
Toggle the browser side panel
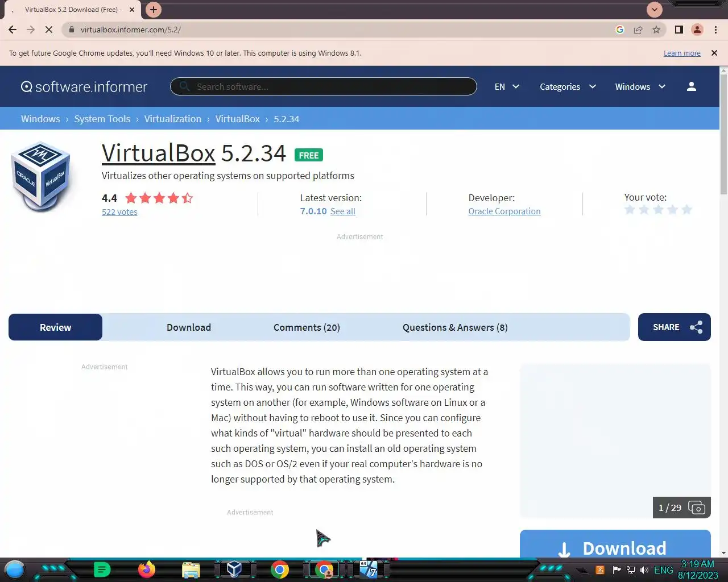click(x=679, y=30)
